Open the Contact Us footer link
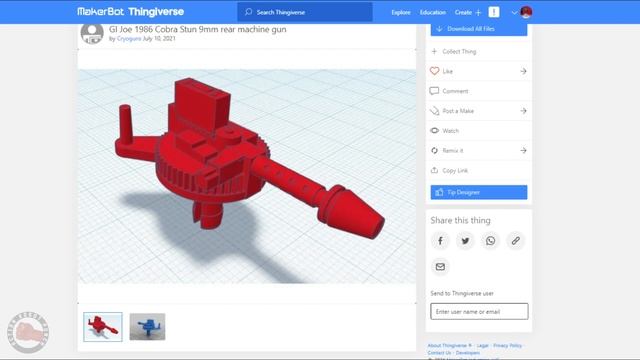 439,353
